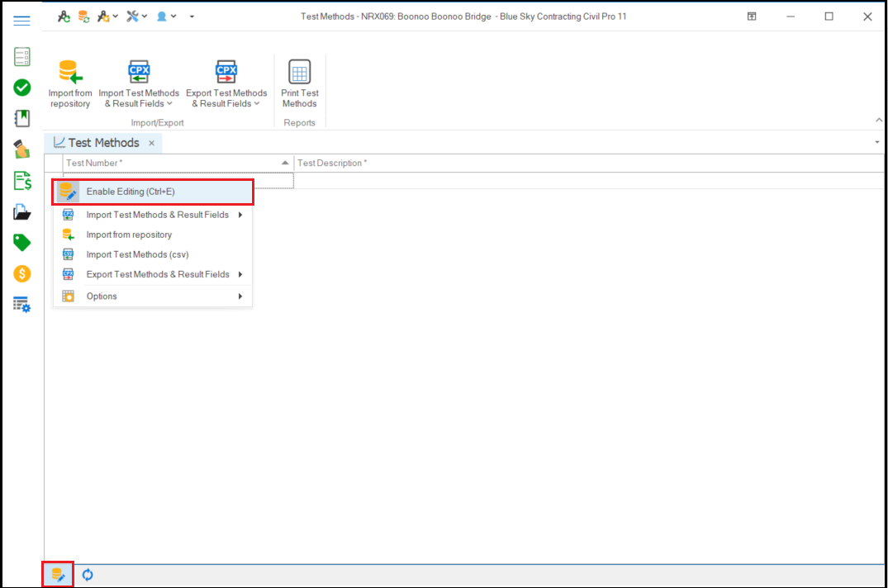Choose Import Test Methods (csv) in the context menu
888x588 pixels.
point(137,254)
